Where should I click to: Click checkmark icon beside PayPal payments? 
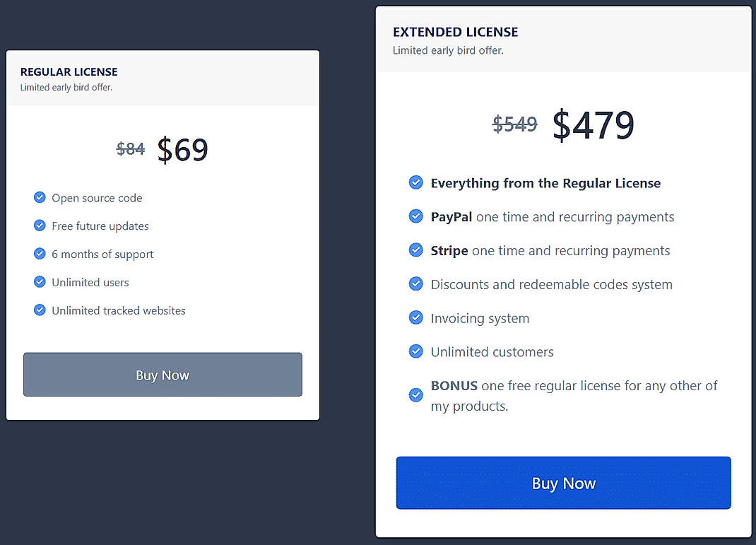pos(416,216)
